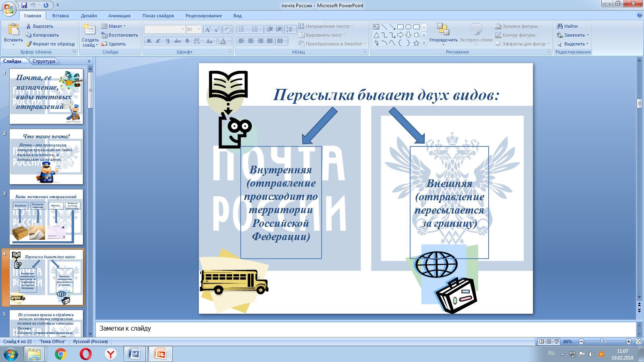The width and height of the screenshot is (644, 362).
Task: Increase list indent level
Action: [x=279, y=29]
